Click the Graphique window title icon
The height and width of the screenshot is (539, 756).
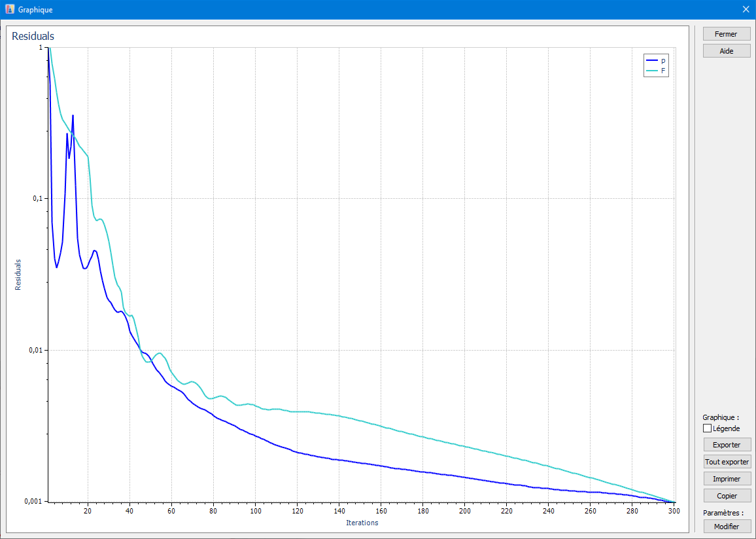(x=10, y=9)
